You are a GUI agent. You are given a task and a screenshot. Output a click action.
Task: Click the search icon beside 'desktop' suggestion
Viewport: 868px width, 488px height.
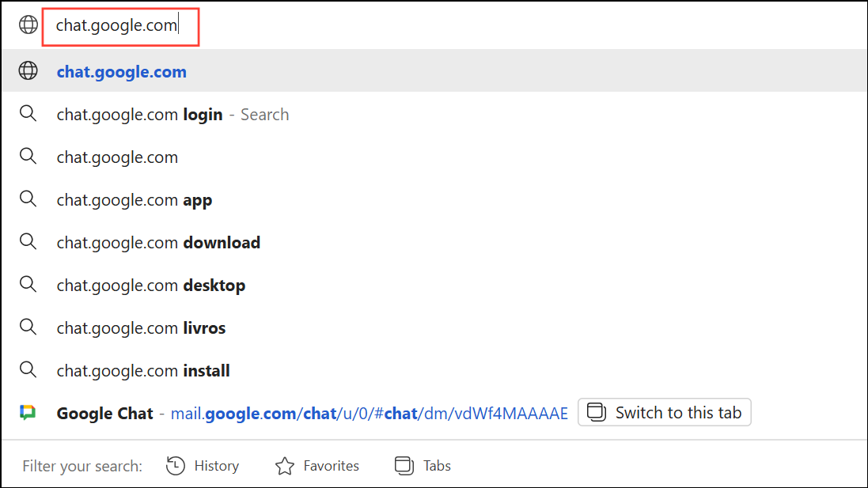[x=28, y=284]
